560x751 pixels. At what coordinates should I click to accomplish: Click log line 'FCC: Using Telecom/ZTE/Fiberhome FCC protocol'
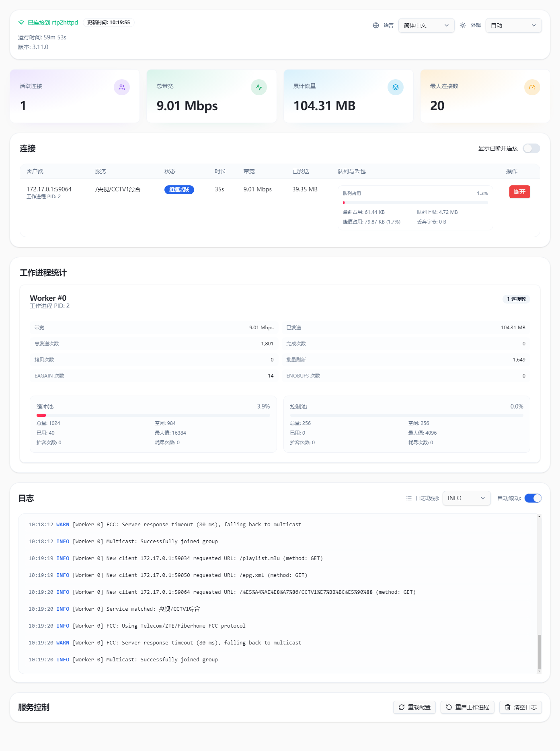point(137,626)
